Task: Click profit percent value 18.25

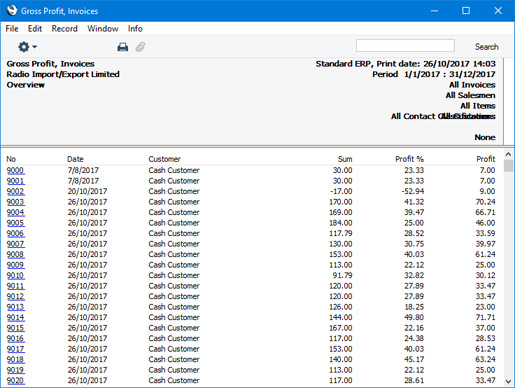Action: tap(414, 307)
